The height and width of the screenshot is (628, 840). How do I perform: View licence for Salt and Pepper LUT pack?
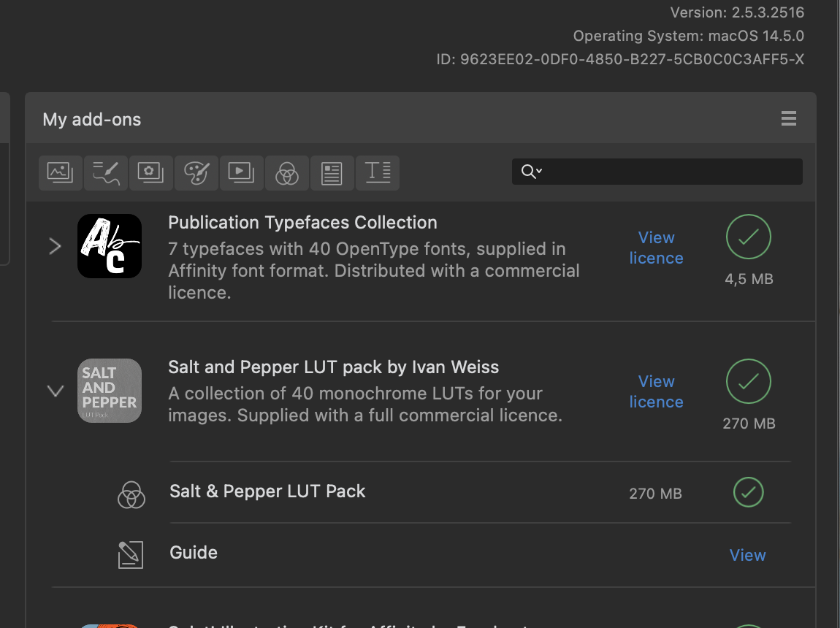coord(656,392)
